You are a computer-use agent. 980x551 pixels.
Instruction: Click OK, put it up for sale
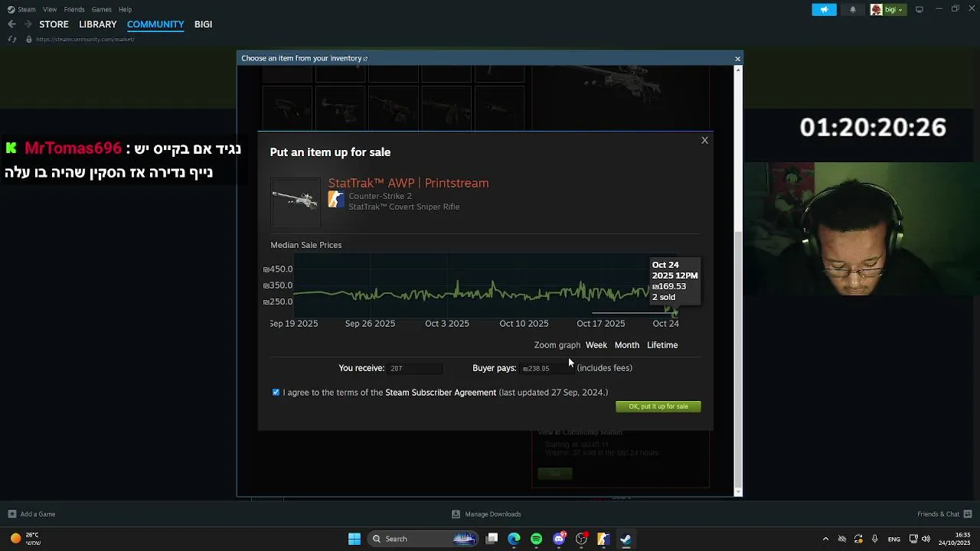point(658,406)
